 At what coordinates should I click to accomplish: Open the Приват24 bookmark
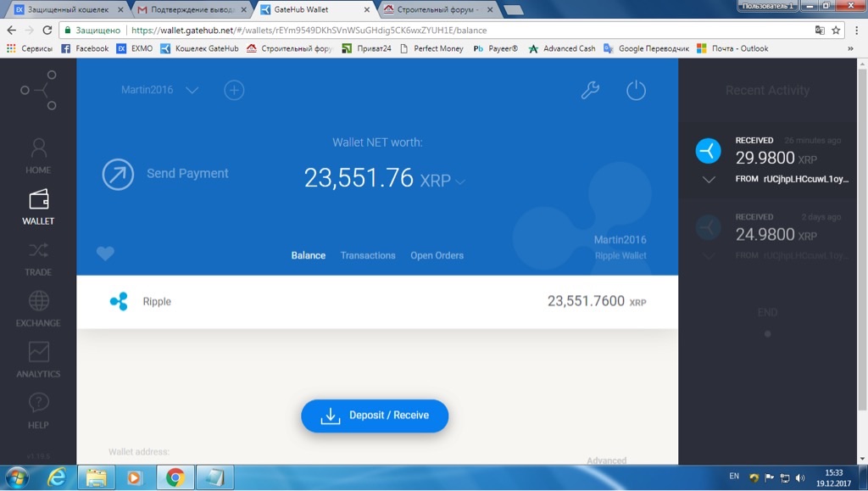click(x=366, y=48)
